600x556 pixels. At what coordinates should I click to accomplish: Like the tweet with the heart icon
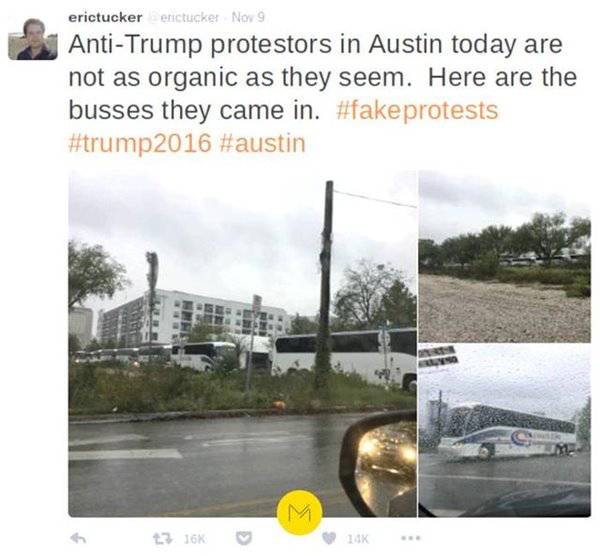click(x=328, y=539)
